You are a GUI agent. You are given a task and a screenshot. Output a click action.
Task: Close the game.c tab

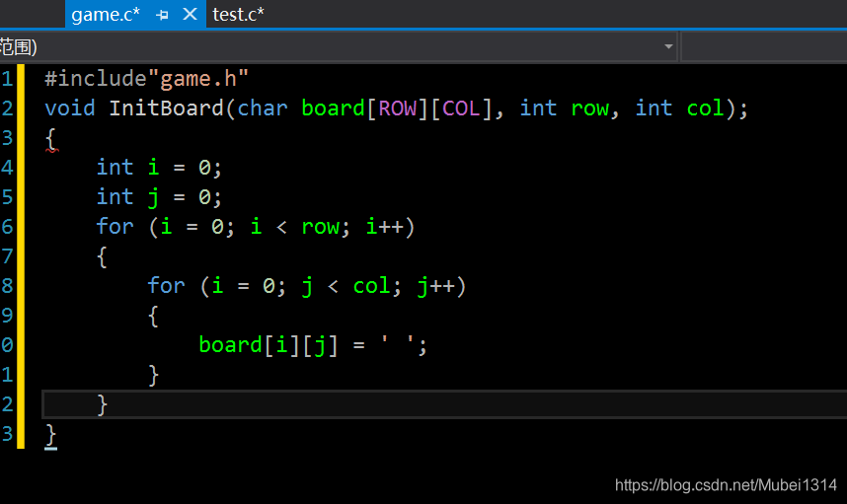[191, 14]
